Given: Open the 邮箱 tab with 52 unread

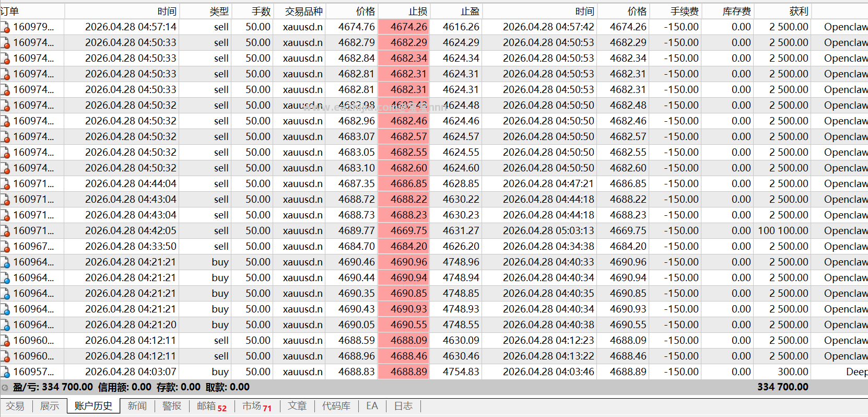Looking at the screenshot, I should (x=212, y=406).
